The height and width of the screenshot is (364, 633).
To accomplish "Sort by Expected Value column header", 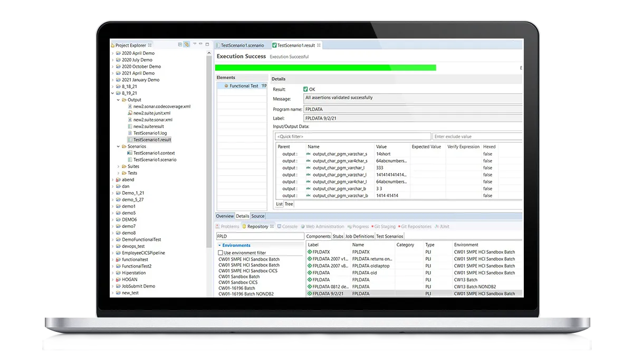I will [x=426, y=147].
